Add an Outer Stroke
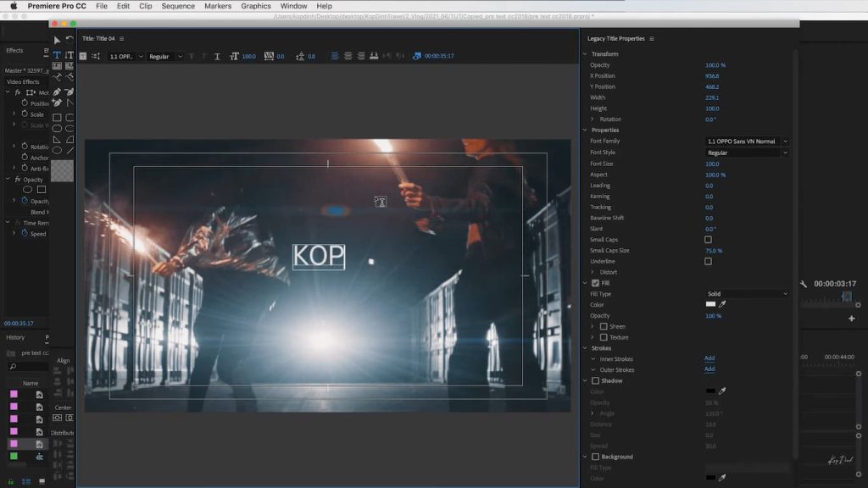The image size is (868, 488). (709, 369)
